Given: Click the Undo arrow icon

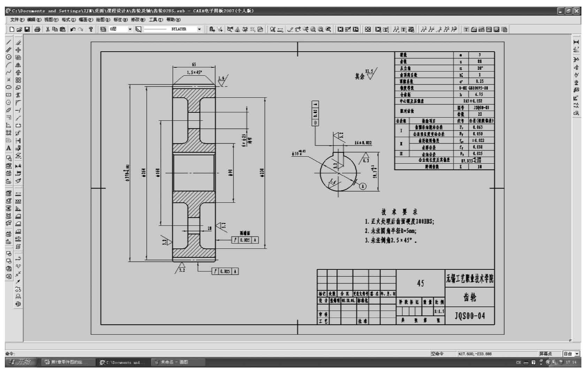Looking at the screenshot, I should coord(72,30).
